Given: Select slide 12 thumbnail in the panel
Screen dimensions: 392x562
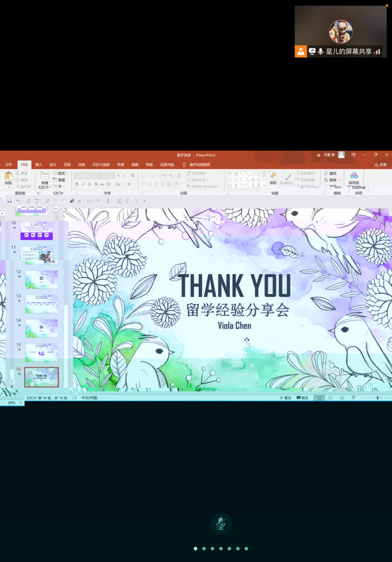Looking at the screenshot, I should (x=41, y=279).
